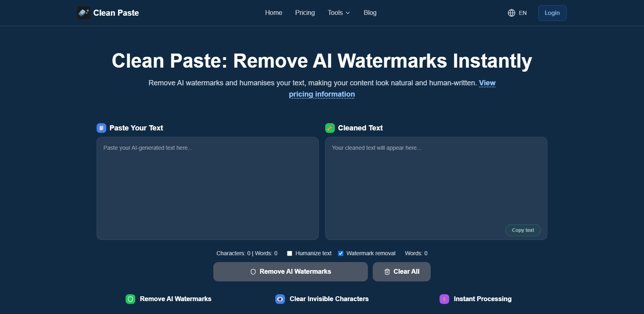
Task: Focus the Paste your AI-generated text area
Action: (208, 188)
